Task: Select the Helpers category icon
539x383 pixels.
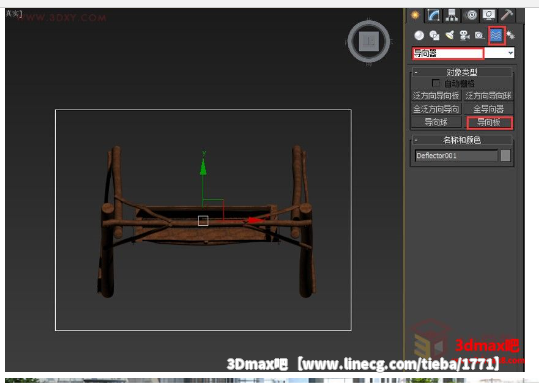Action: pyautogui.click(x=479, y=35)
